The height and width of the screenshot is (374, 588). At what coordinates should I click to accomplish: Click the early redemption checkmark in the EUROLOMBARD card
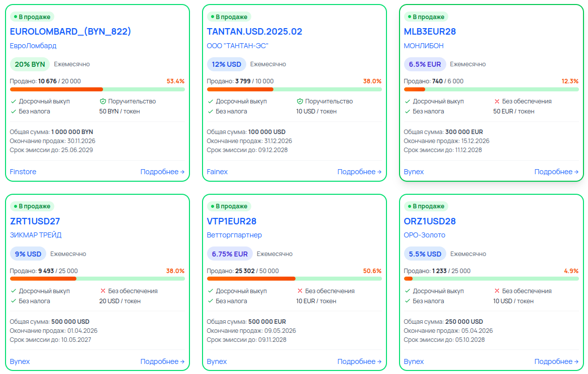[x=14, y=101]
